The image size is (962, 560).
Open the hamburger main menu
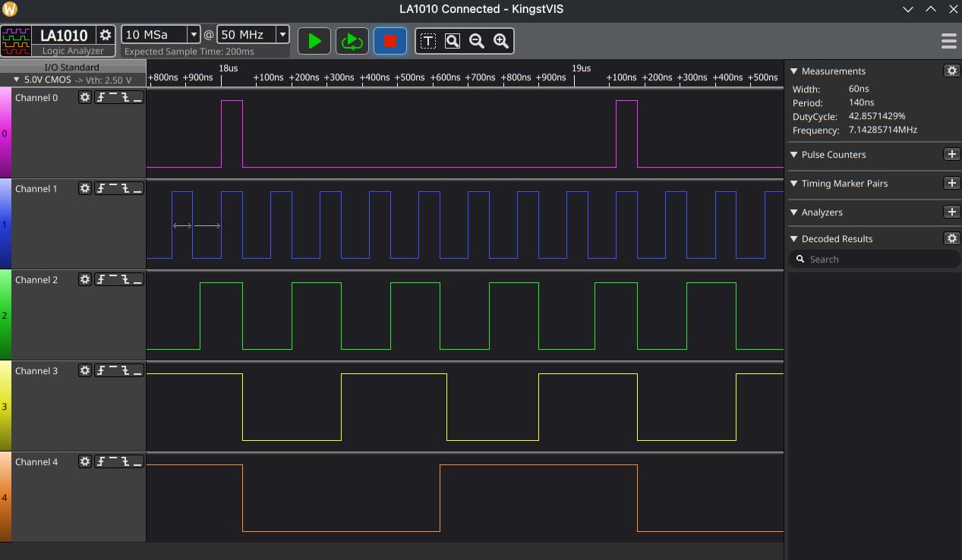point(948,41)
